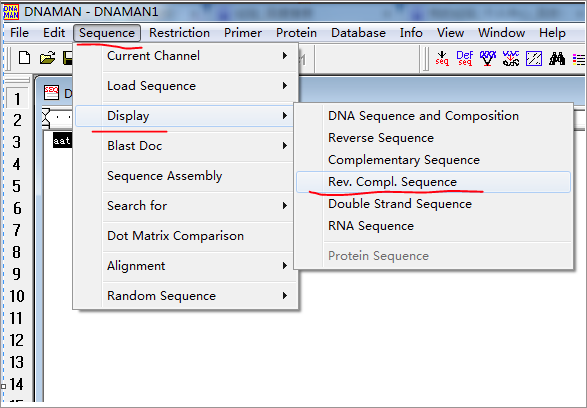587x408 pixels.
Task: Click the diagonal-line plot icon in toolbar
Action: [x=534, y=58]
